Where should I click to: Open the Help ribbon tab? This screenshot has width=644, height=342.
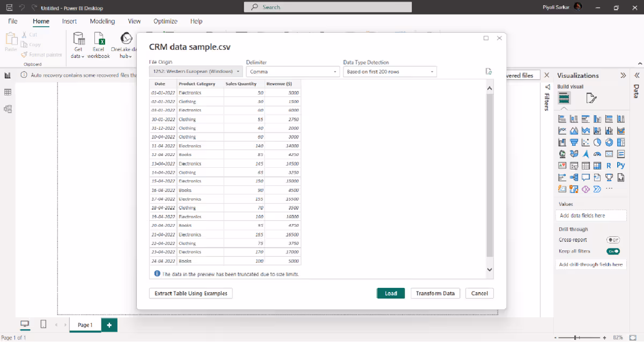pos(196,21)
